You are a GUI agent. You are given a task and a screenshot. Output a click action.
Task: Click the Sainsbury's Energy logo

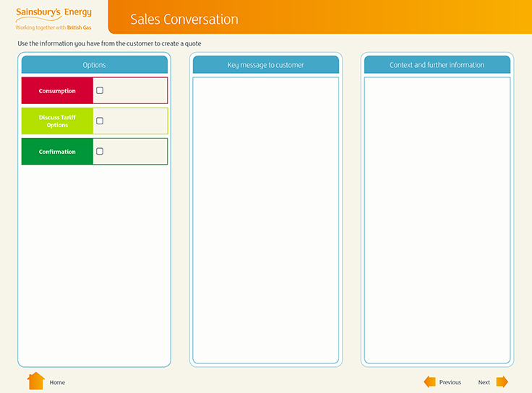click(x=53, y=12)
